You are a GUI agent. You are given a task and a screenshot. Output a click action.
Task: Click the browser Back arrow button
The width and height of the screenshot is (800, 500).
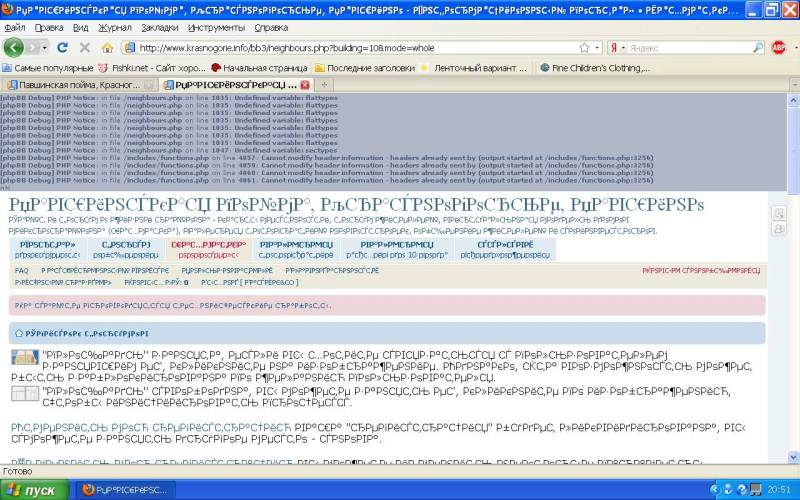14,47
